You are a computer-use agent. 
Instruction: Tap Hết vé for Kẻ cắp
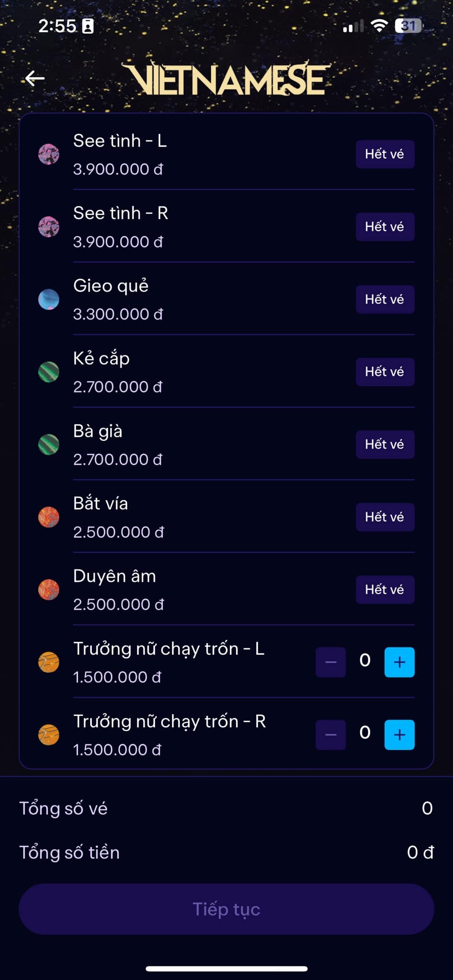385,372
